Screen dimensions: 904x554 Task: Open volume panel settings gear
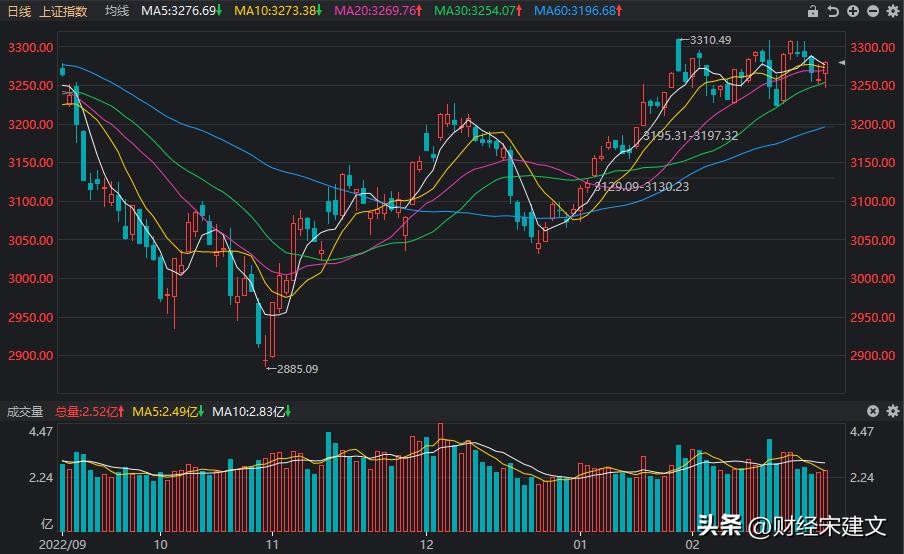(x=890, y=411)
